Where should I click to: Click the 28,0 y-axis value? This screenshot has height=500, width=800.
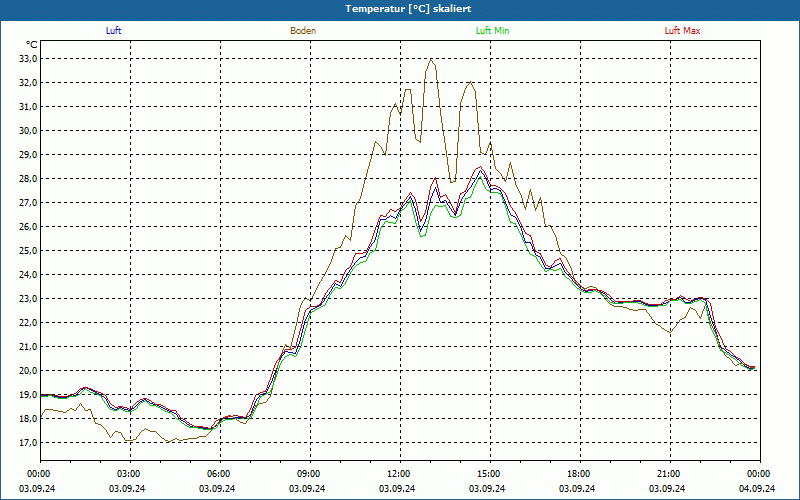[x=29, y=179]
